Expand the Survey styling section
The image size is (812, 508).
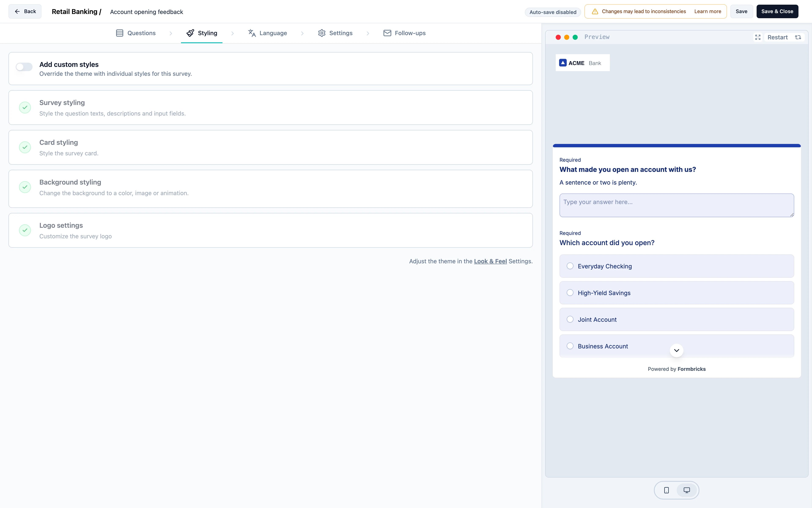tap(270, 108)
